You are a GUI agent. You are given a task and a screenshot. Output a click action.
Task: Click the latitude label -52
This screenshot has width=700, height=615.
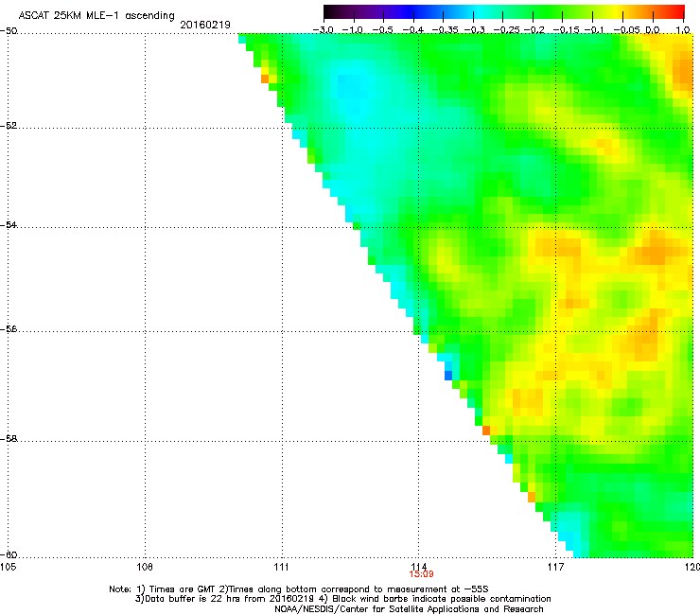click(9, 126)
